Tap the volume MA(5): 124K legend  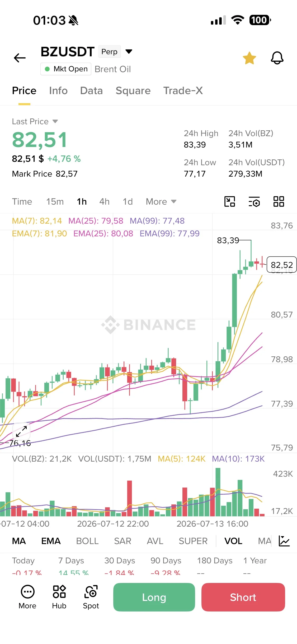(182, 459)
